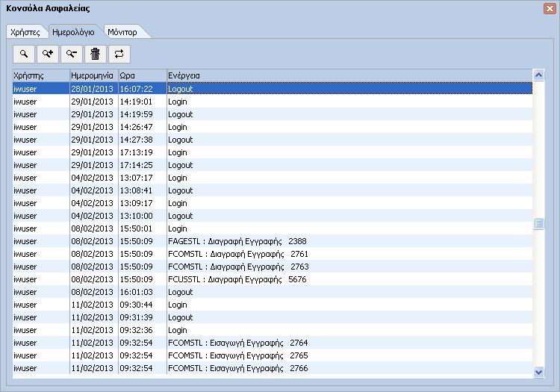Select the Logout row at 13:10:00
This screenshot has height=392, width=560.
(x=273, y=216)
